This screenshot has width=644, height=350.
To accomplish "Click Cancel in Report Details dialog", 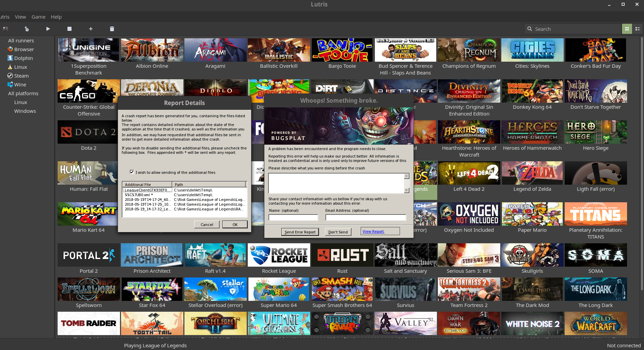I will 207,225.
